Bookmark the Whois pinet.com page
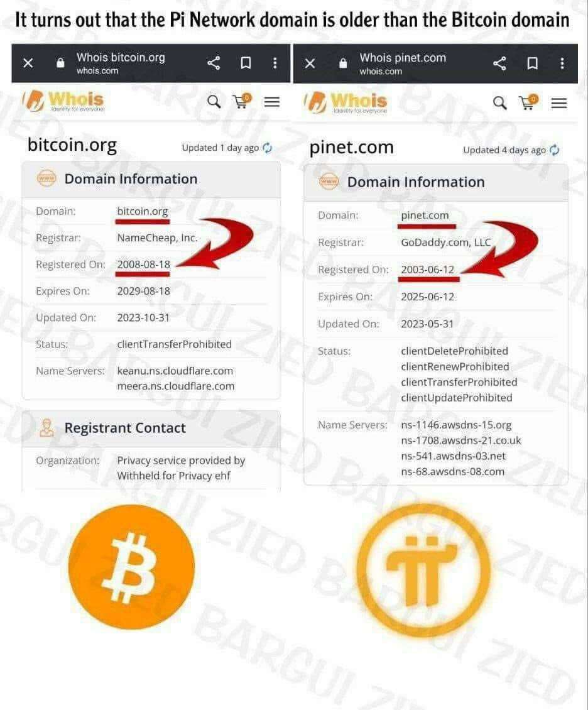The height and width of the screenshot is (710, 588). pos(532,63)
